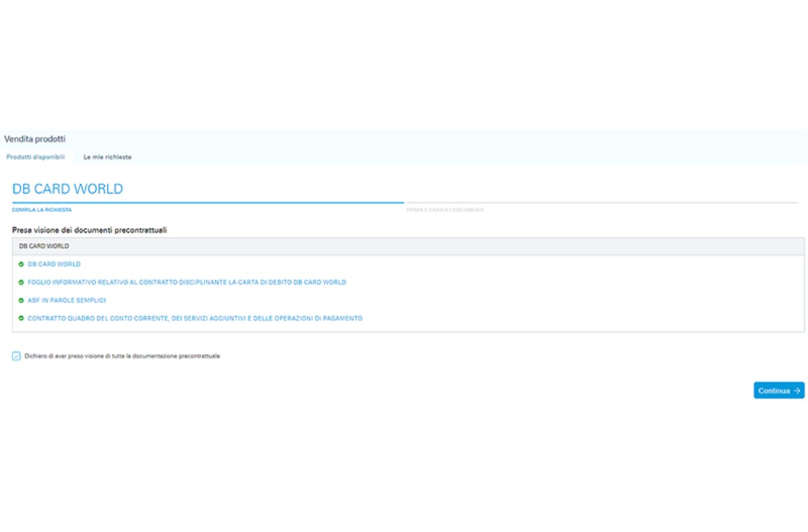Open the FOGLIO INFORMATIVO RELATIVO AL CONTRATTO link

pyautogui.click(x=186, y=282)
